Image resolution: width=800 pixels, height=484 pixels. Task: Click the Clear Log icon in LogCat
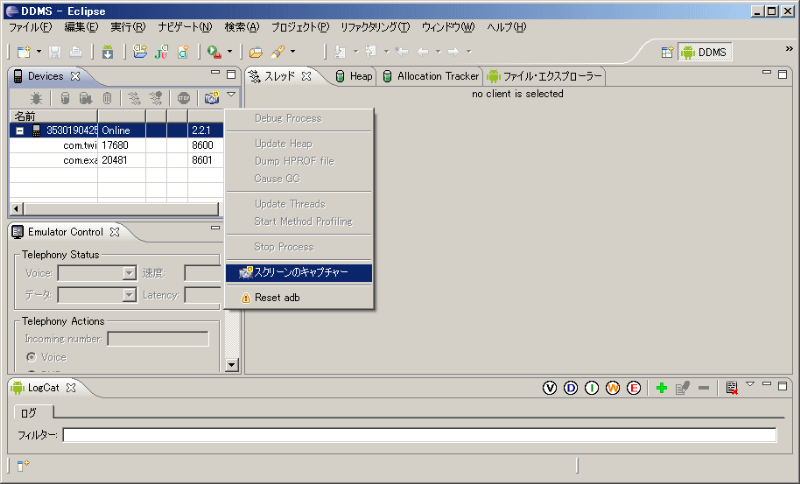pyautogui.click(x=732, y=388)
